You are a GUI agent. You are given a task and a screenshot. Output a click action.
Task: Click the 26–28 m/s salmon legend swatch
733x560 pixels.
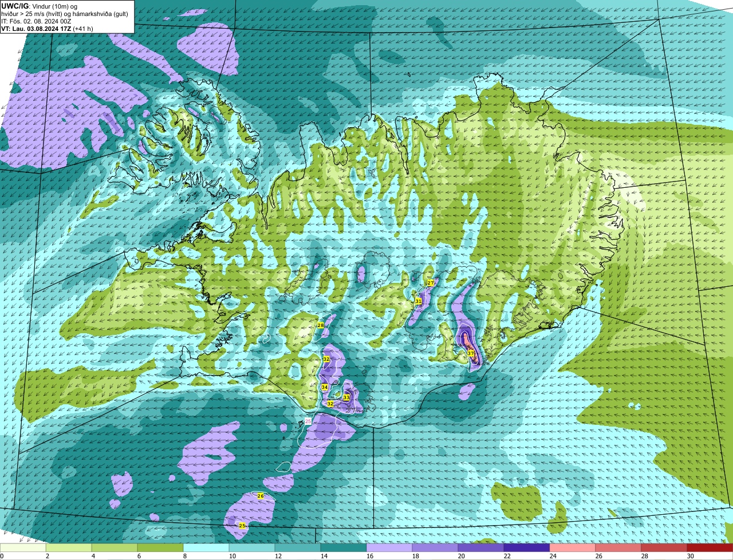point(618,547)
